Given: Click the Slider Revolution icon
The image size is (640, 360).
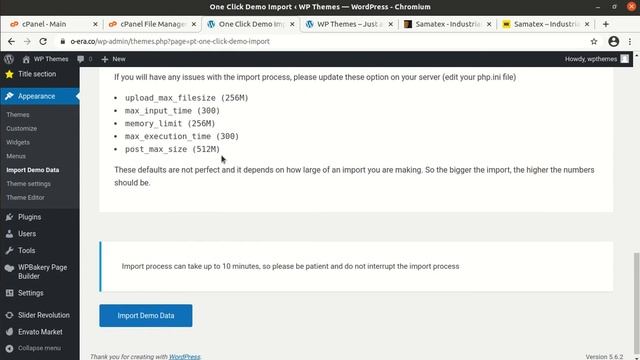Looking at the screenshot, I should (x=9, y=315).
